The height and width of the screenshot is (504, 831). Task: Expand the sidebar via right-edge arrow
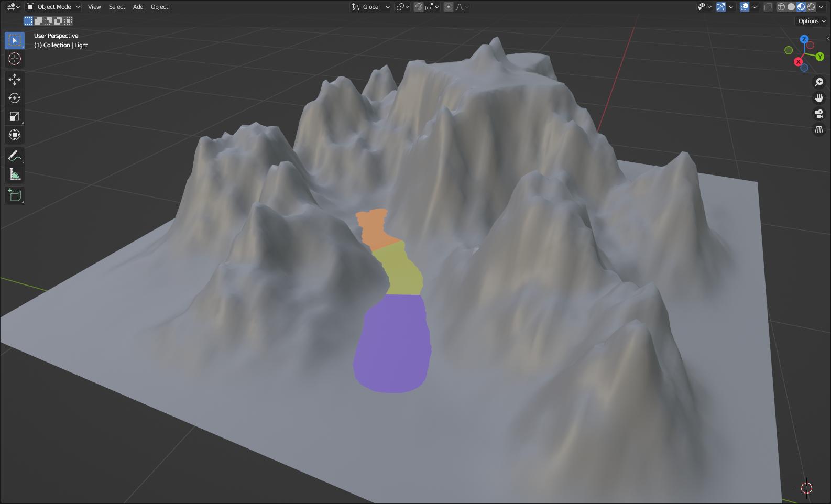point(828,38)
